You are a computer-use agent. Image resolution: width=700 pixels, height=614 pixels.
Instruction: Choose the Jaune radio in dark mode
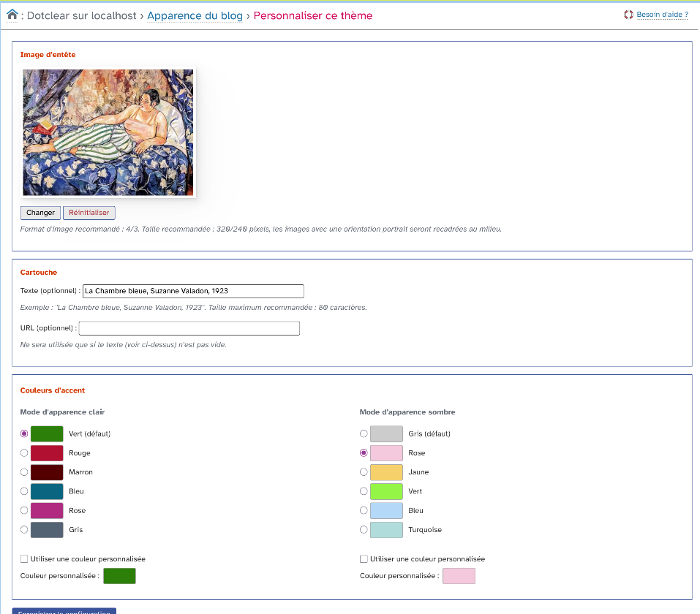(x=364, y=472)
